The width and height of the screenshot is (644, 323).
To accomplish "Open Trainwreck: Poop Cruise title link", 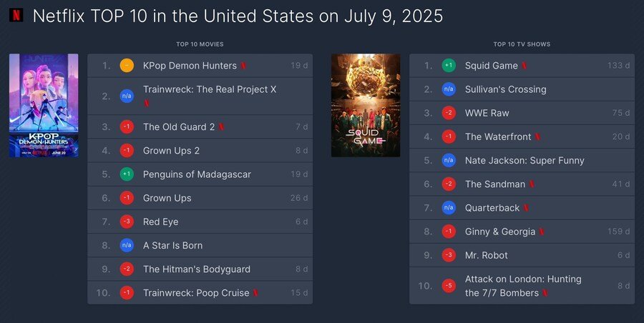I will click(196, 293).
